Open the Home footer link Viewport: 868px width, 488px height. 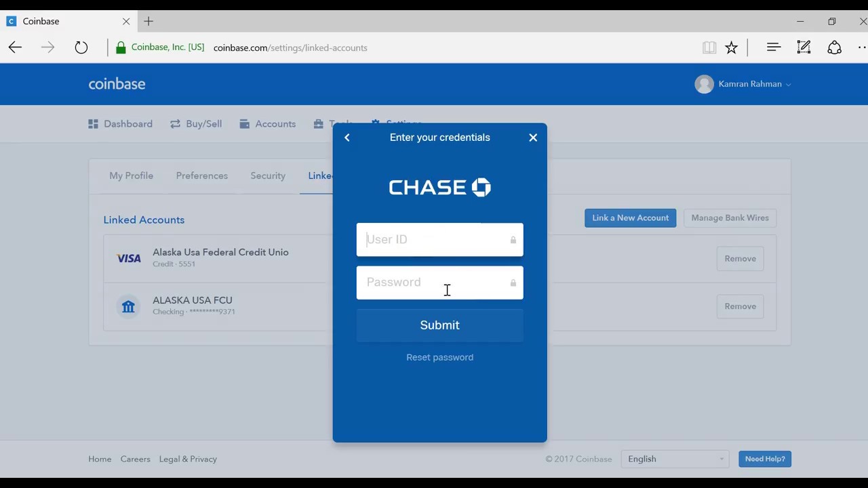100,459
